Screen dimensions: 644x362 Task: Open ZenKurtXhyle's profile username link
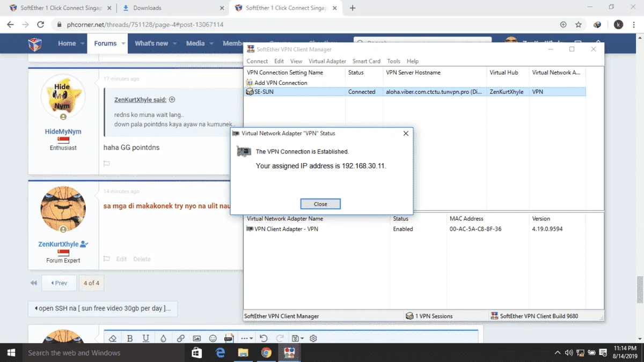point(58,244)
